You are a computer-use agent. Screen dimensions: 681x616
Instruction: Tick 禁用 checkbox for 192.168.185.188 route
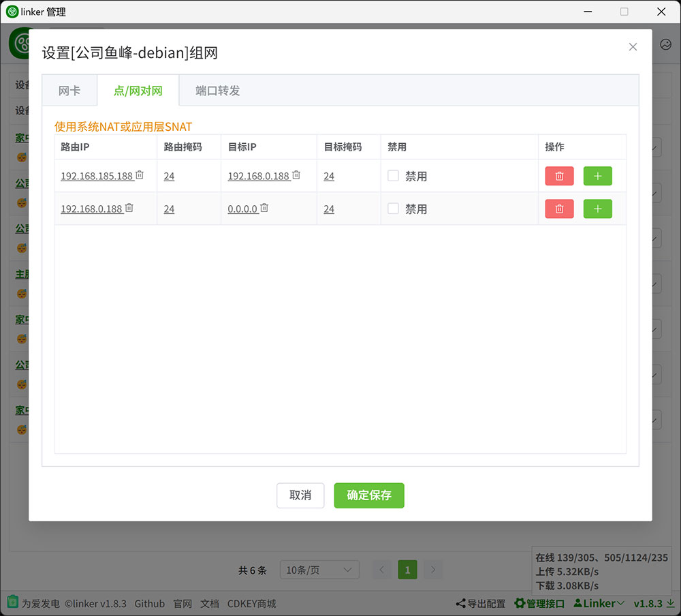point(393,176)
